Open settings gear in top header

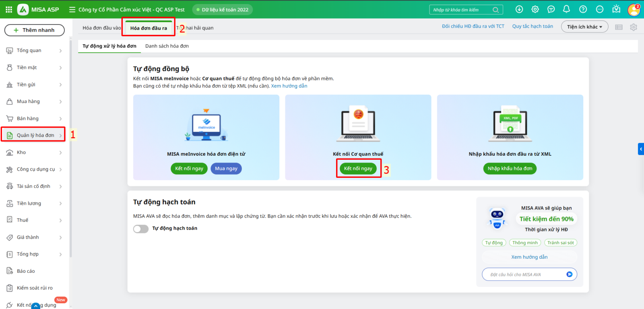tap(535, 9)
